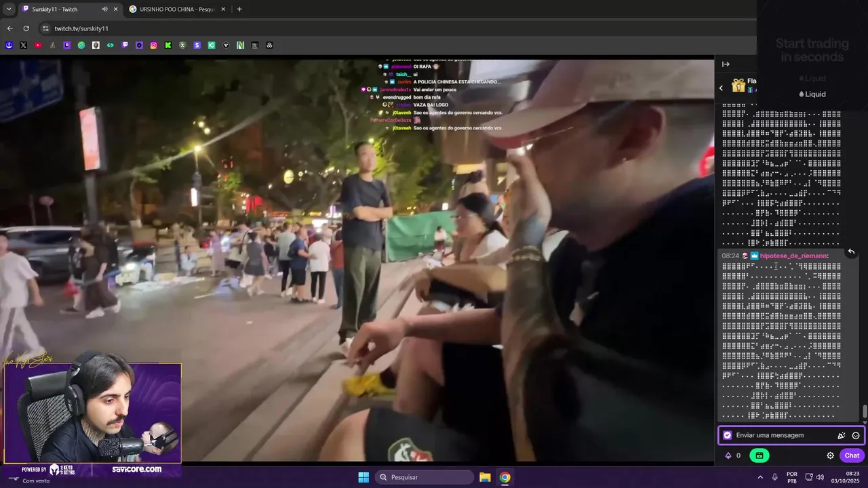868x488 pixels.
Task: Reload the Twitch page
Action: pyautogui.click(x=26, y=28)
